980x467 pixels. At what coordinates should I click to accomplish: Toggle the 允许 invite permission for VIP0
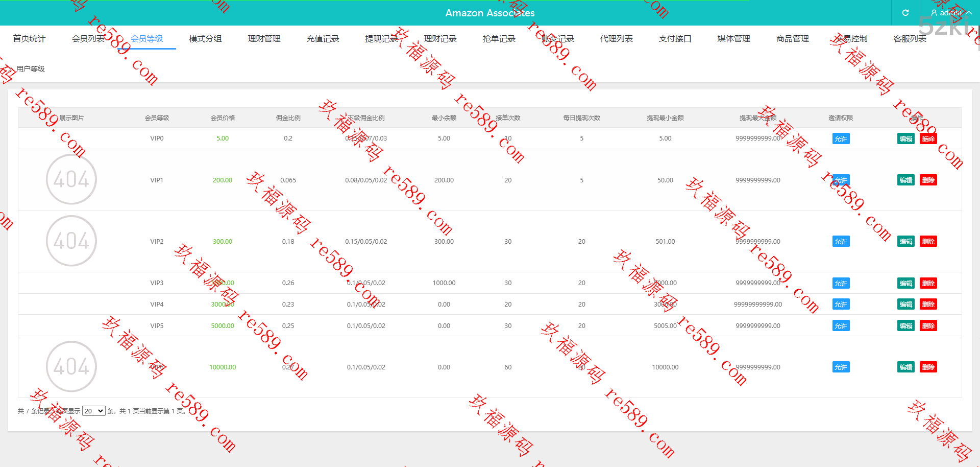point(841,138)
